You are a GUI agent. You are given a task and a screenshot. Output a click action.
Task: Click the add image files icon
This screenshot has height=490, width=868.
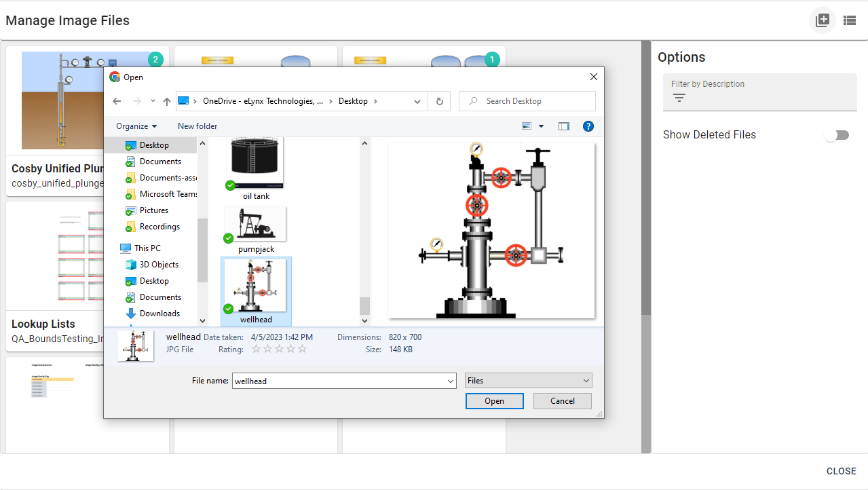pos(822,20)
